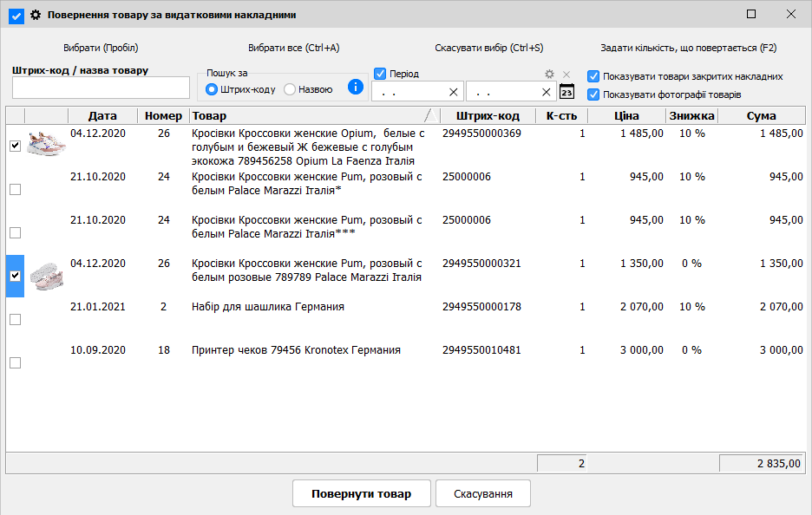This screenshot has height=515, width=812.
Task: Toggle 'Показувати товари закритих накладних' checkbox
Action: click(593, 76)
